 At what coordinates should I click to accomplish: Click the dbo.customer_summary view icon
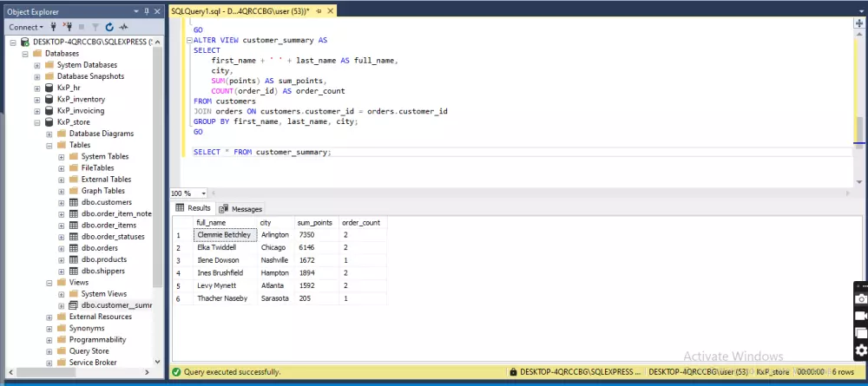(73, 305)
